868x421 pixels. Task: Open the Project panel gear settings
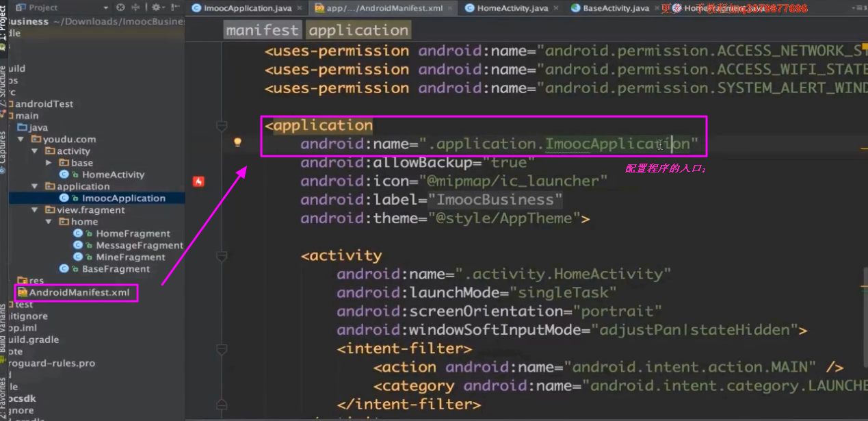(x=157, y=8)
